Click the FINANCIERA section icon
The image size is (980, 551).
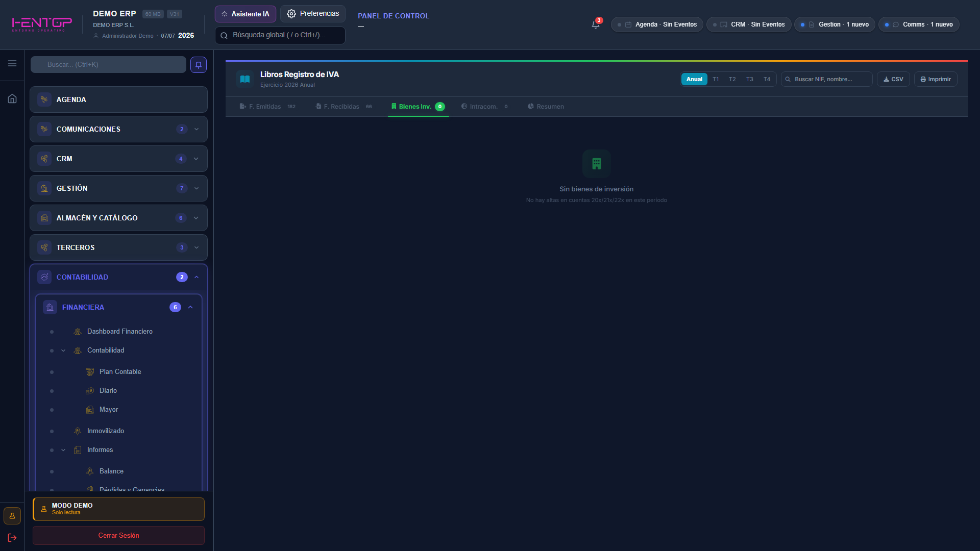pos(50,307)
